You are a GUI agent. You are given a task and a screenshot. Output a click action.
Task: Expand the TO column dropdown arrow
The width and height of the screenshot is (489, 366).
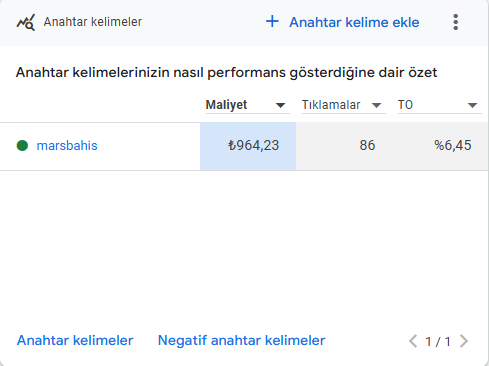click(472, 105)
